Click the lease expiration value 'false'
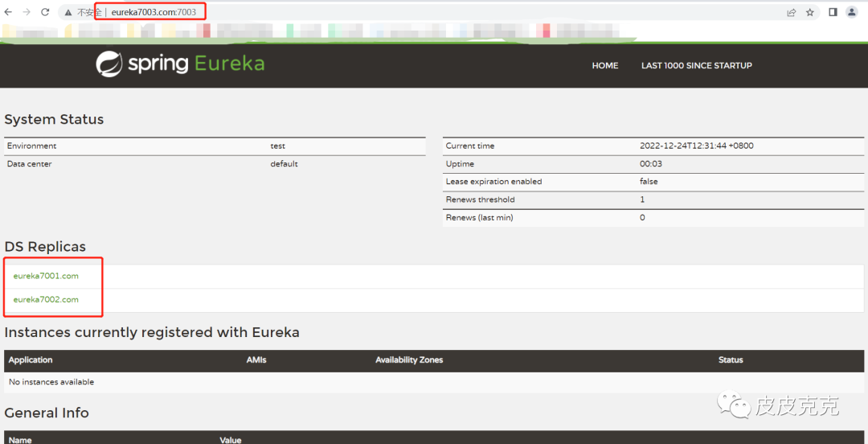 coord(649,181)
